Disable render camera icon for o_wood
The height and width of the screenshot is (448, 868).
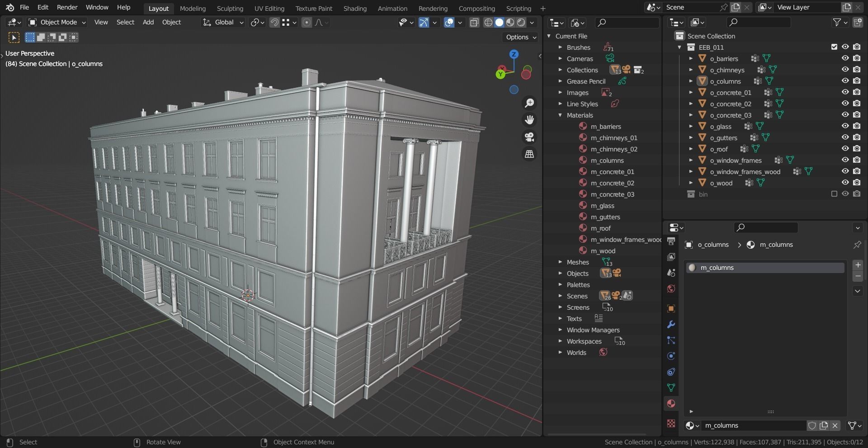click(857, 183)
